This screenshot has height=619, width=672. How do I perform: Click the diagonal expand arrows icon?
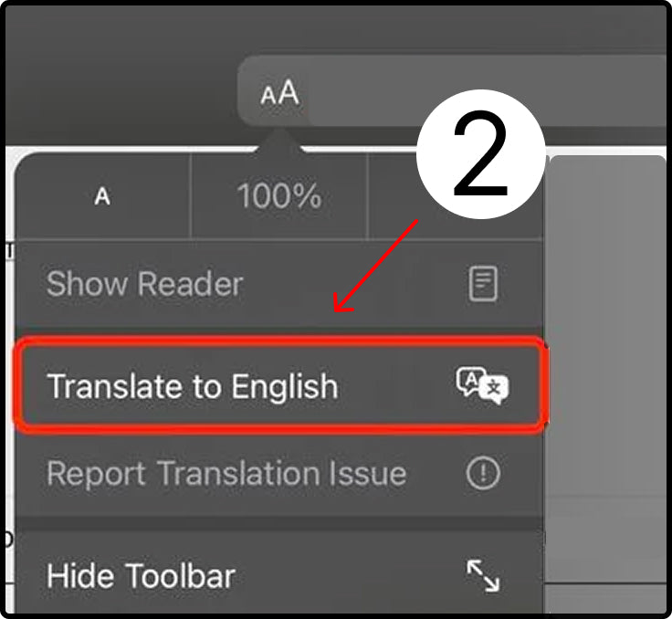pos(481,576)
